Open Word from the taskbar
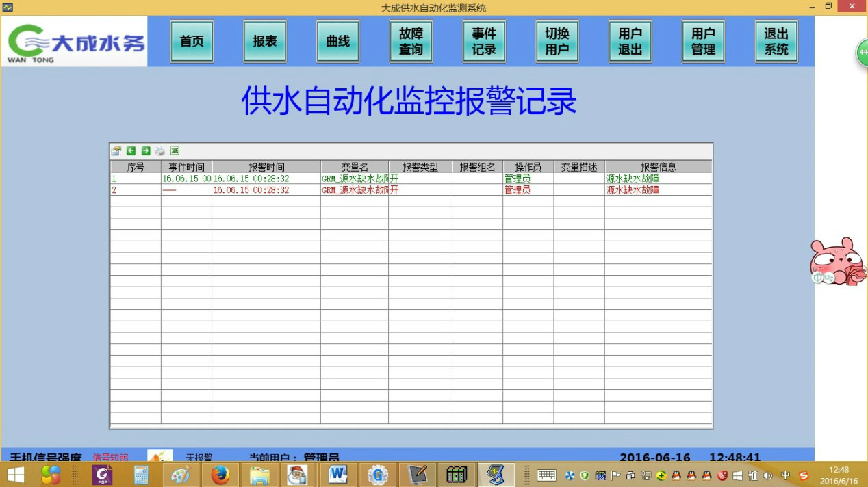 (x=338, y=474)
